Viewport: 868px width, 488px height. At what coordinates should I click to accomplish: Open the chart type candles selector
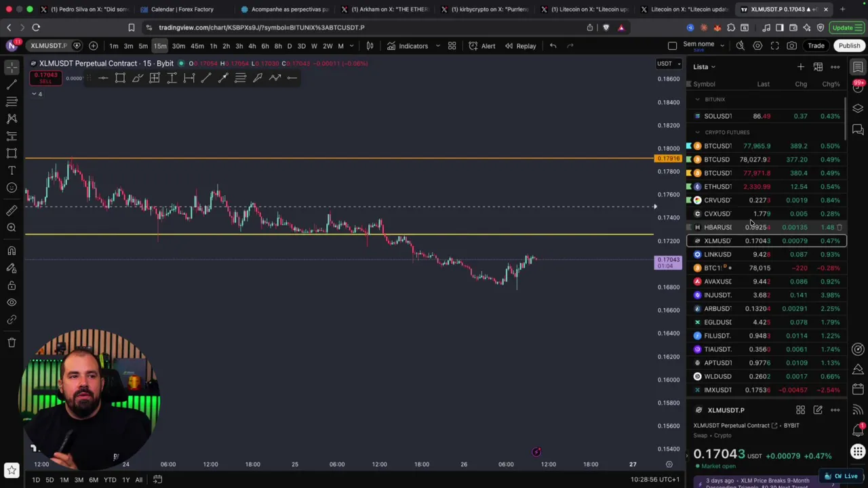point(370,46)
